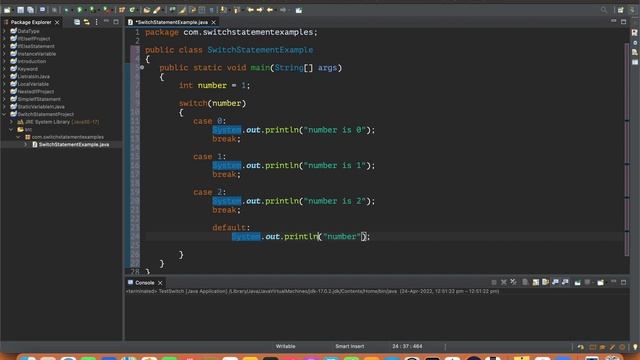This screenshot has width=640, height=360.
Task: Remove launch X icon in Console
Action: tap(504, 282)
